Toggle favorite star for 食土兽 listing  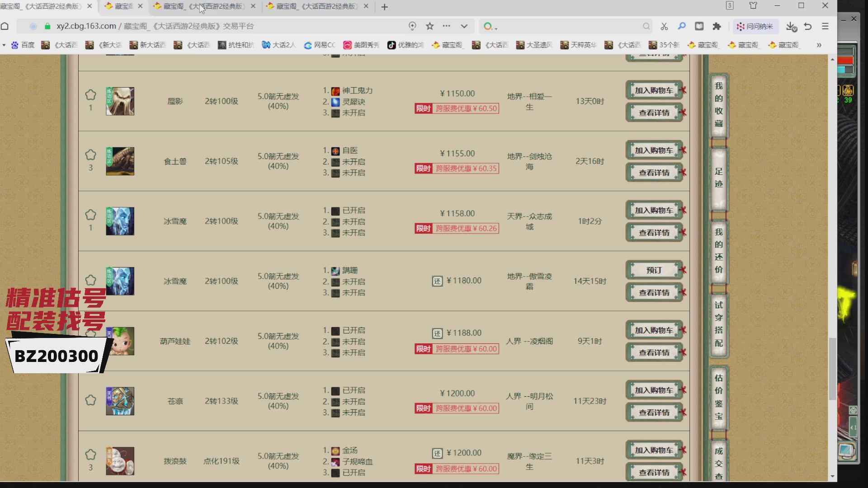pyautogui.click(x=90, y=155)
